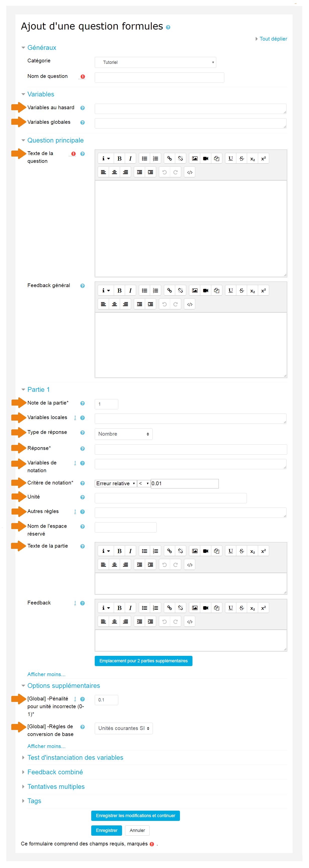Click the Tout déplier link
Image resolution: width=309 pixels, height=868 pixels.
click(273, 39)
